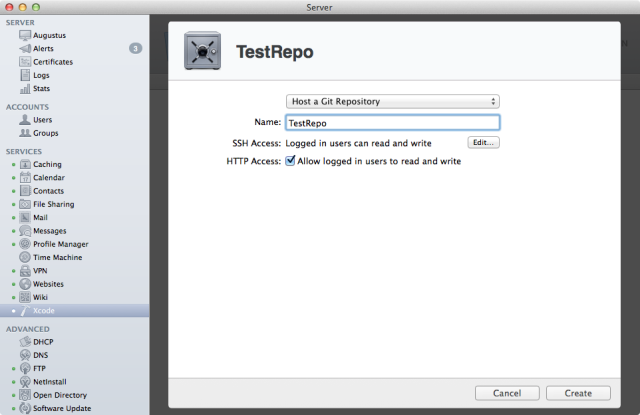Viewport: 640px width, 415px height.
Task: Select the Certificates label in sidebar
Action: 53,62
